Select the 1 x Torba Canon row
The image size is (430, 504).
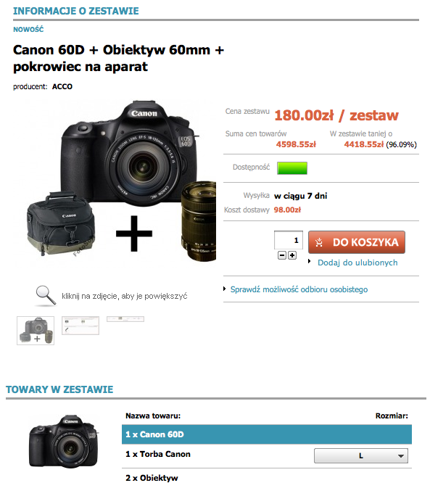point(266,454)
